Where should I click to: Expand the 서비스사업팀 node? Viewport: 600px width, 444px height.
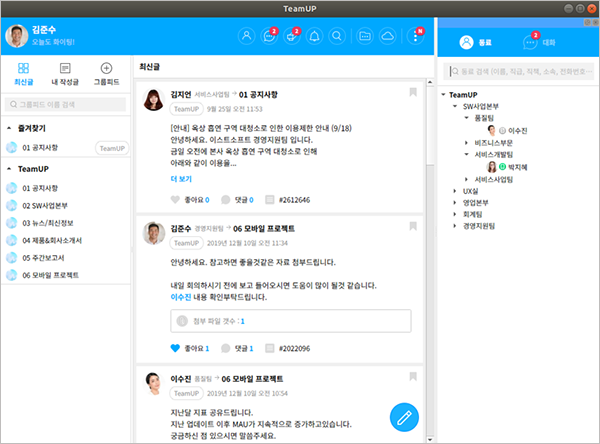(x=466, y=179)
